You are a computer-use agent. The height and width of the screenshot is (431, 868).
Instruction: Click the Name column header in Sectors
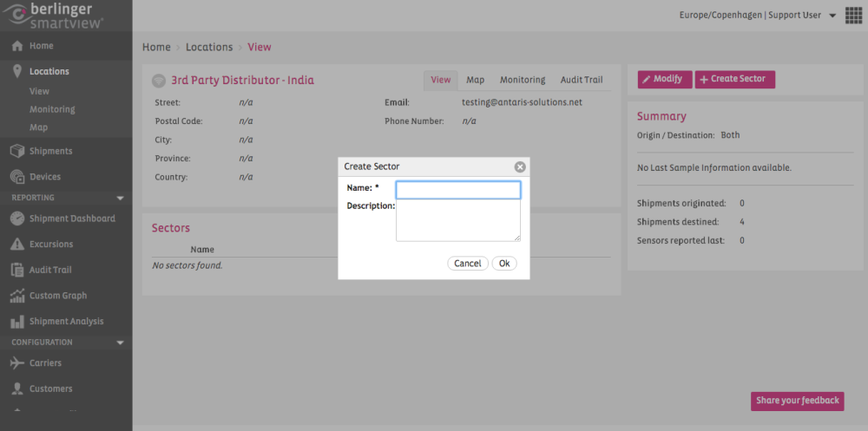pos(202,250)
